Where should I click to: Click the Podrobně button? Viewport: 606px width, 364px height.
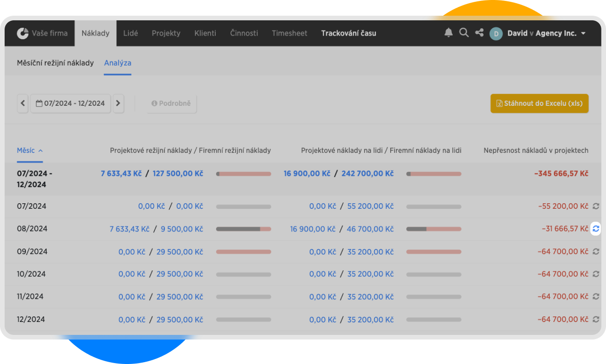click(x=171, y=103)
